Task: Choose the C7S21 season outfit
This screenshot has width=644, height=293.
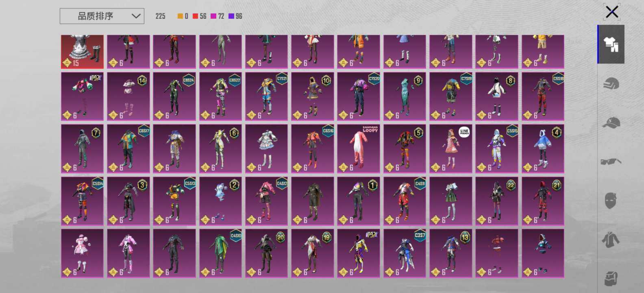Action: click(x=266, y=96)
